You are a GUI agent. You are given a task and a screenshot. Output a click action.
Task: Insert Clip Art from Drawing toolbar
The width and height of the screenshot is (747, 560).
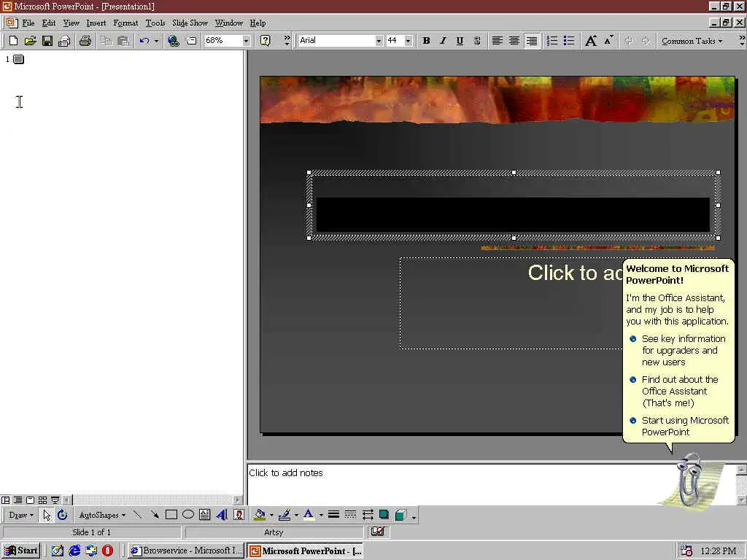click(x=239, y=515)
